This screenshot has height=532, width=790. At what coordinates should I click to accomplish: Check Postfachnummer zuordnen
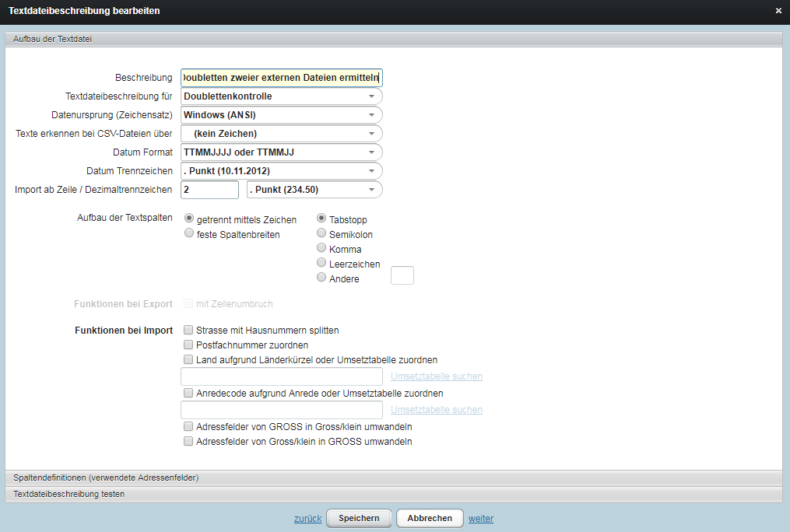tap(188, 345)
